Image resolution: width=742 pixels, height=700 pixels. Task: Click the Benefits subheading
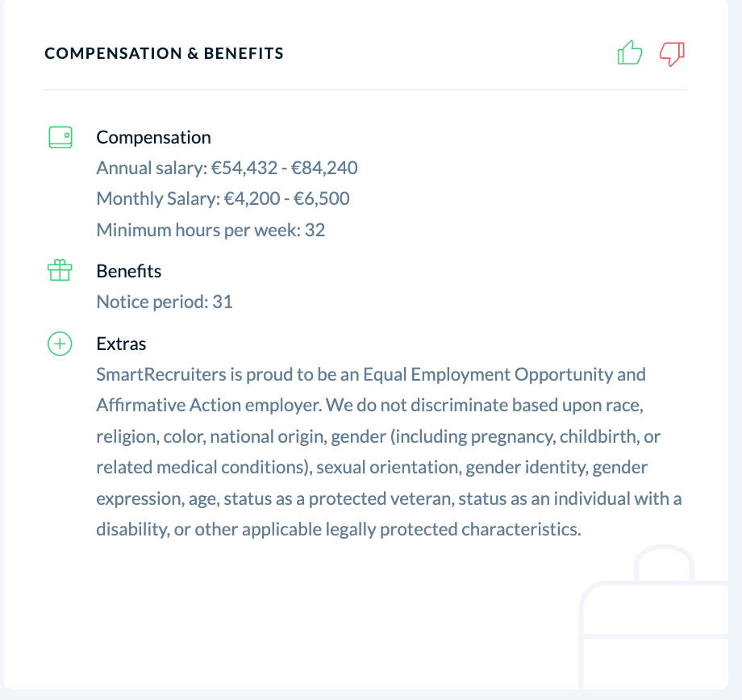[129, 271]
